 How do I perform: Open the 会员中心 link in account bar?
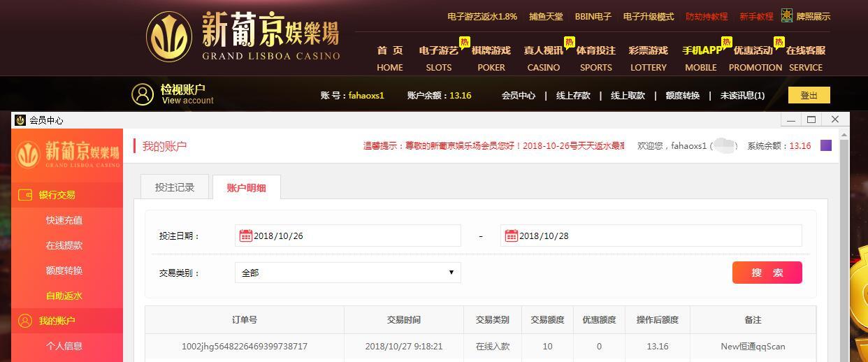pyautogui.click(x=519, y=95)
